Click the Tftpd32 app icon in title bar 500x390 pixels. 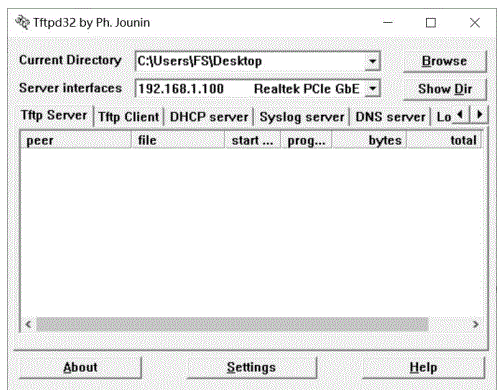[22, 22]
